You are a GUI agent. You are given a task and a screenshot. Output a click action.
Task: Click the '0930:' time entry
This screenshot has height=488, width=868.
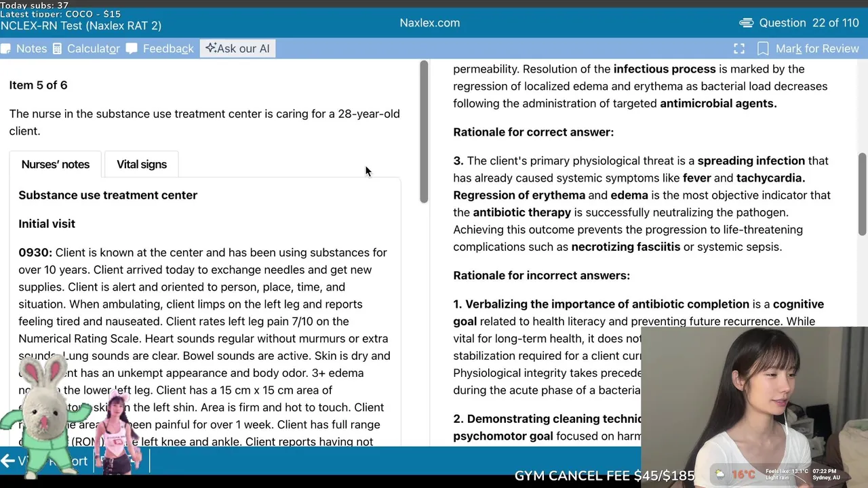point(35,253)
